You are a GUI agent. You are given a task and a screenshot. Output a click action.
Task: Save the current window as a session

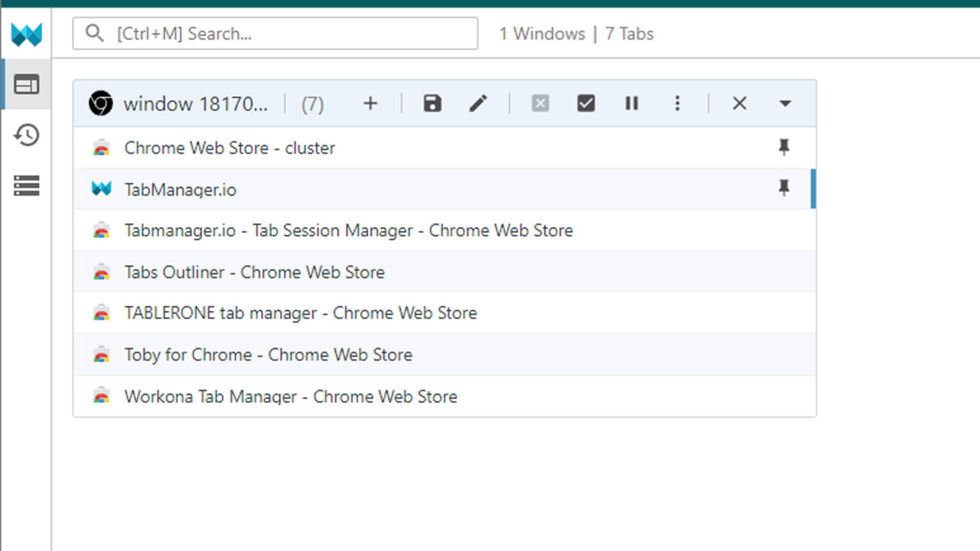pyautogui.click(x=432, y=103)
